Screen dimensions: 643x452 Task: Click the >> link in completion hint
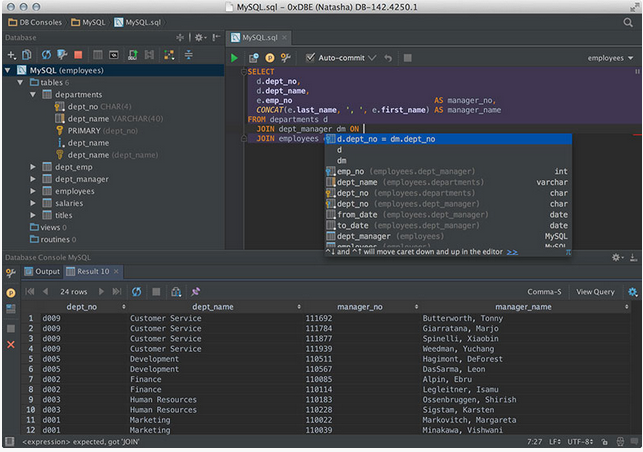(x=512, y=252)
